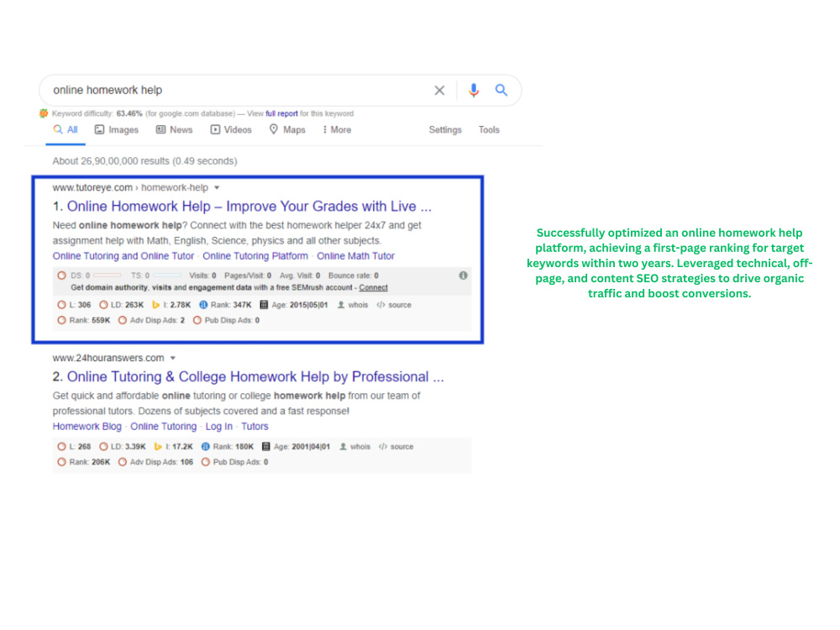The width and height of the screenshot is (840, 630).
Task: Open search Settings
Action: click(445, 129)
